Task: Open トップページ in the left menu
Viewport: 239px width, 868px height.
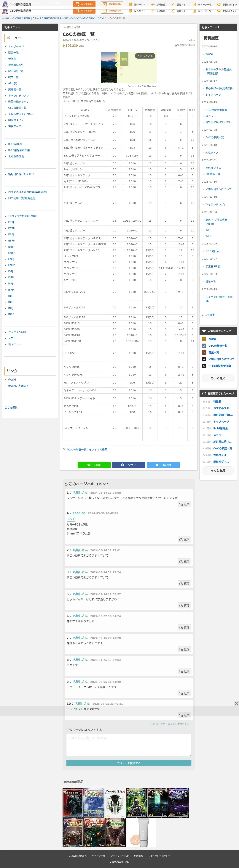Action: 16,46
